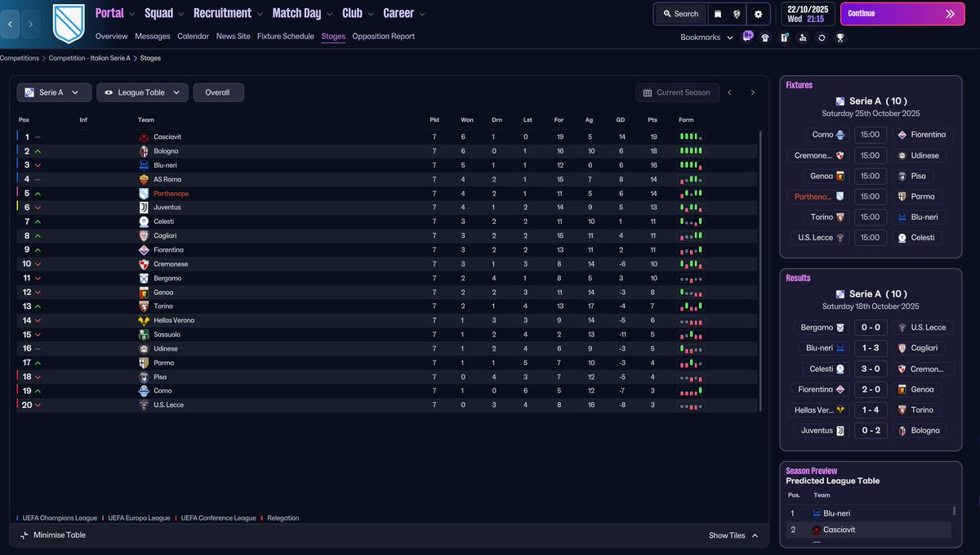This screenshot has width=980, height=555.
Task: Open the Cremonese row in league table
Action: point(388,264)
